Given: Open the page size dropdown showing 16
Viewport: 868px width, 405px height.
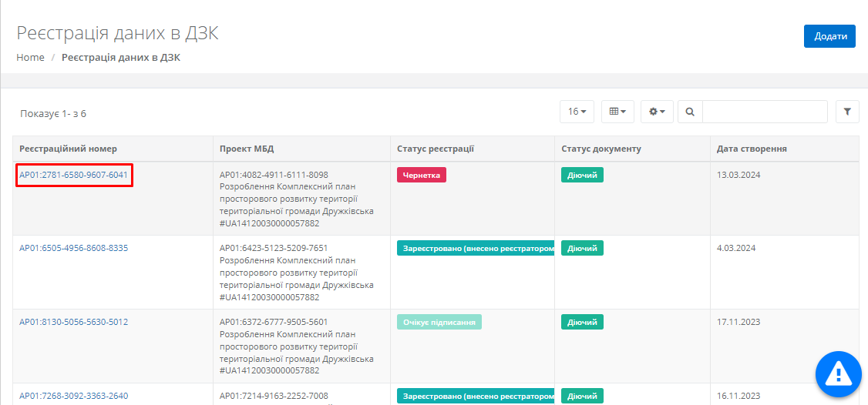Looking at the screenshot, I should [x=577, y=112].
